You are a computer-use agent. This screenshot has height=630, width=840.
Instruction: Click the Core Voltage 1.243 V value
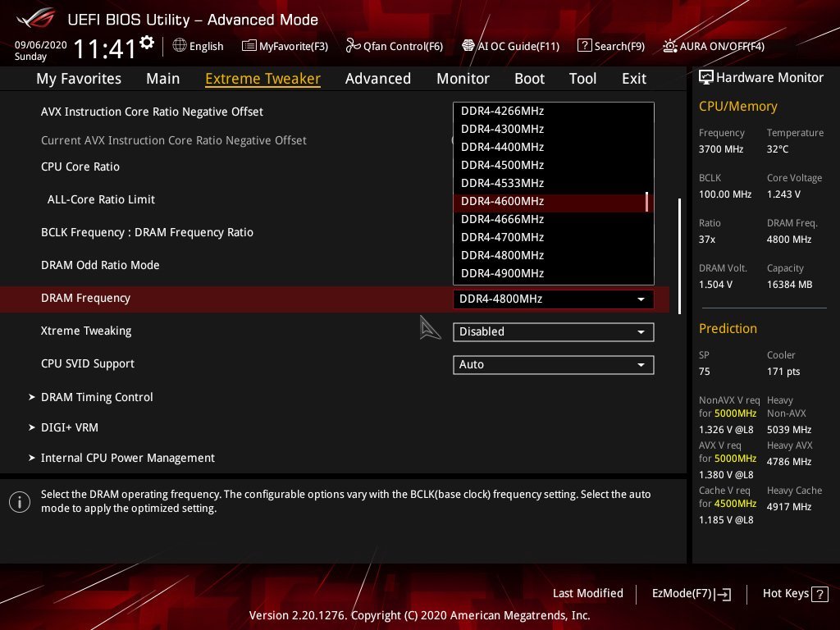click(x=783, y=194)
